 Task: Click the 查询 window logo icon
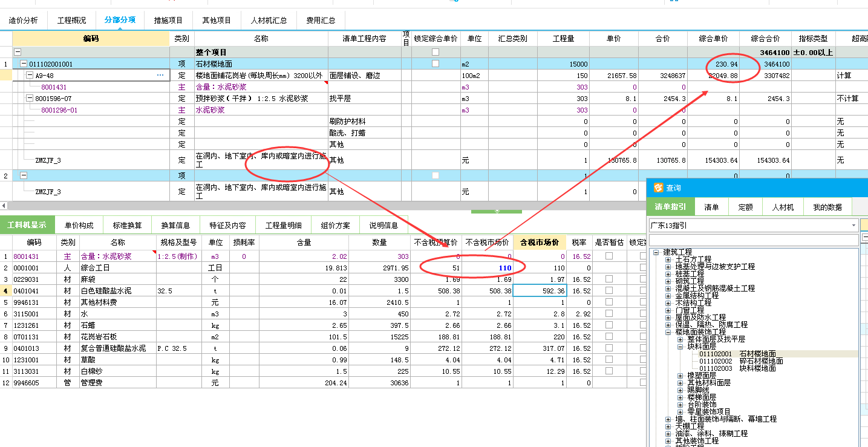[x=659, y=188]
